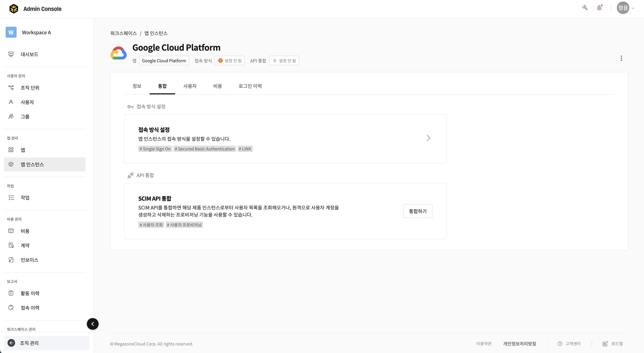This screenshot has height=353, width=644.
Task: Click the 앱 인스턴스 cube icon
Action: tap(11, 164)
